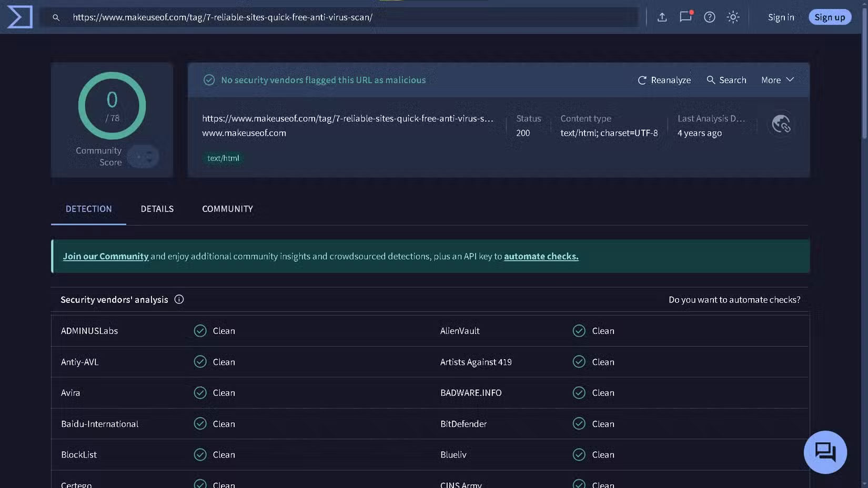Click the Sign up button

pos(830,16)
